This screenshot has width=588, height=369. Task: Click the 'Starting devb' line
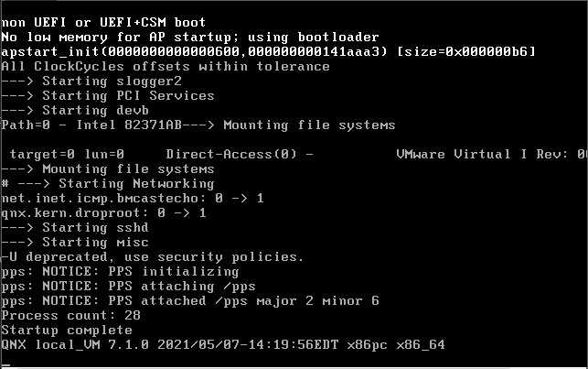(x=75, y=111)
